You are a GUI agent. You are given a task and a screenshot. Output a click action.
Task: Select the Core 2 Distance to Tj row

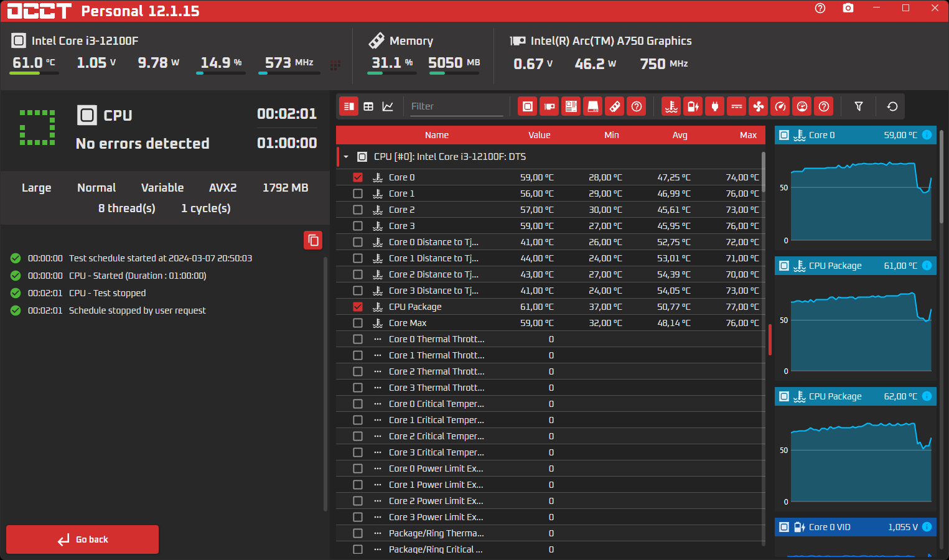tap(551, 274)
